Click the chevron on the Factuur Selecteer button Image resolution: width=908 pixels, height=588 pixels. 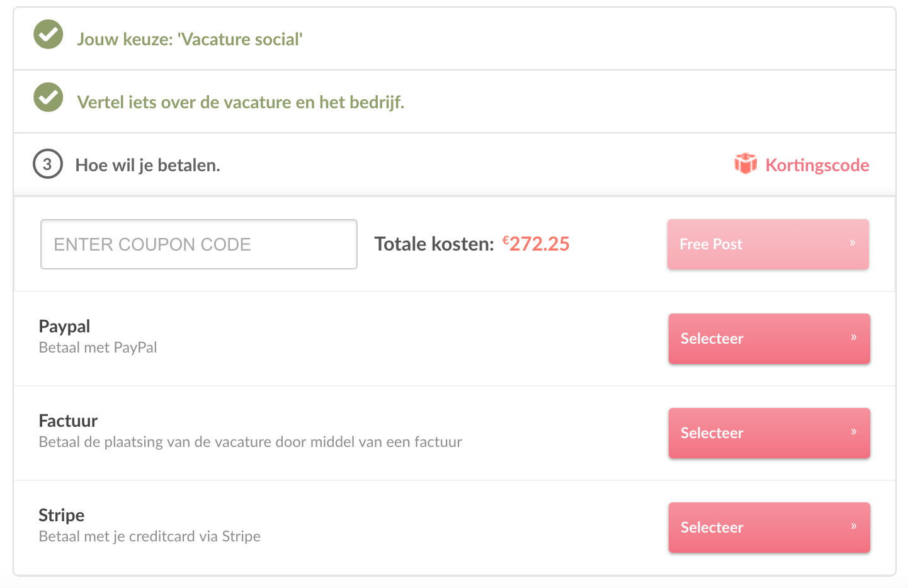[x=854, y=432]
